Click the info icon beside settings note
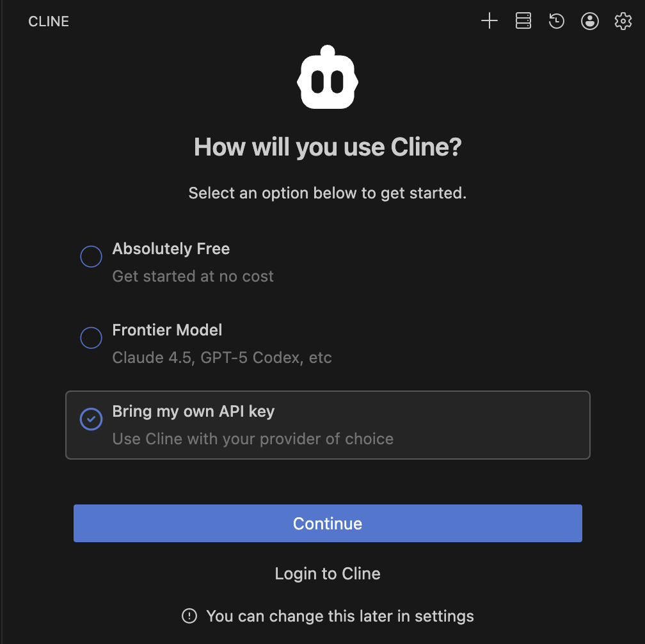The height and width of the screenshot is (644, 645). [189, 616]
